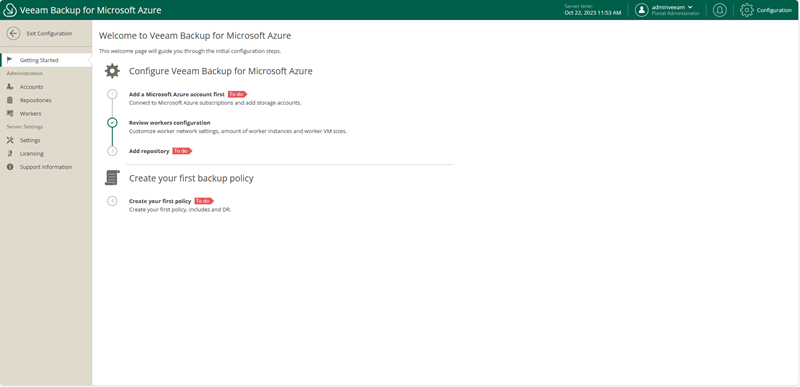This screenshot has height=387, width=800.
Task: Click the Settings tools icon
Action: tap(10, 140)
